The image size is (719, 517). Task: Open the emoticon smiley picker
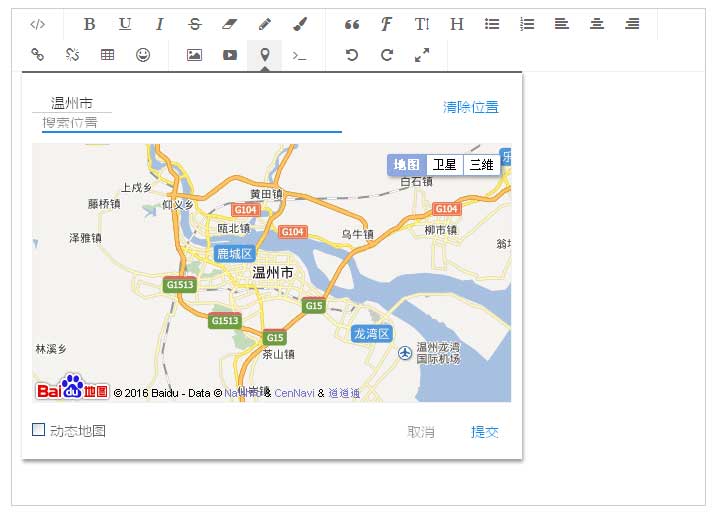(143, 55)
